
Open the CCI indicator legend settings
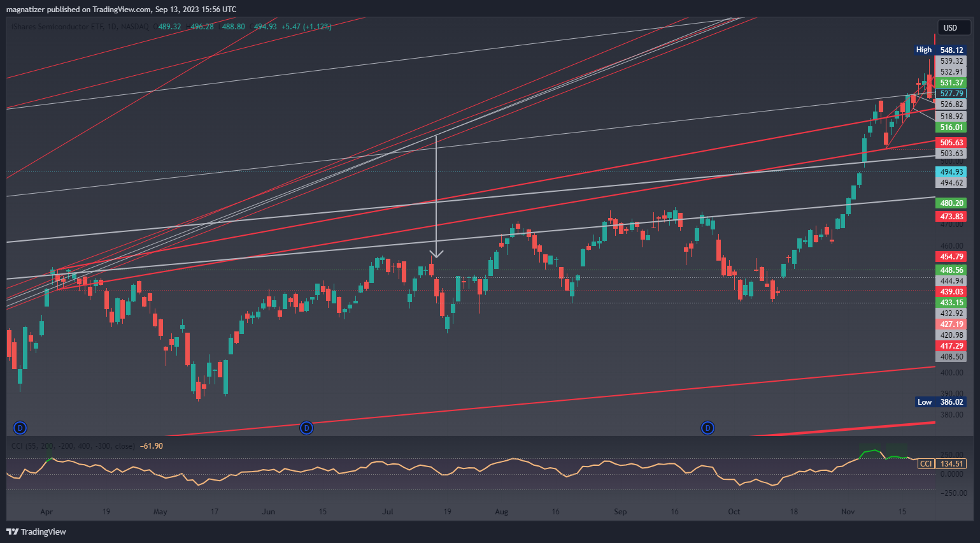coord(73,446)
